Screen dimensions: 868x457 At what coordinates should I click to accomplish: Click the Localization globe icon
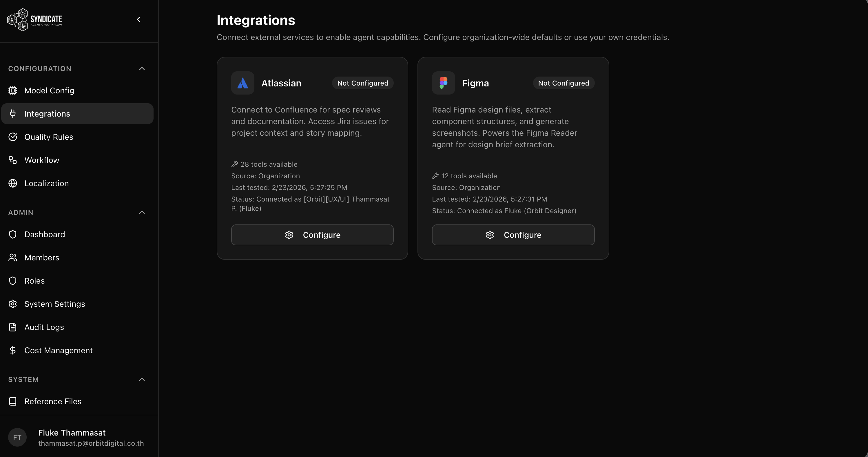pos(13,183)
